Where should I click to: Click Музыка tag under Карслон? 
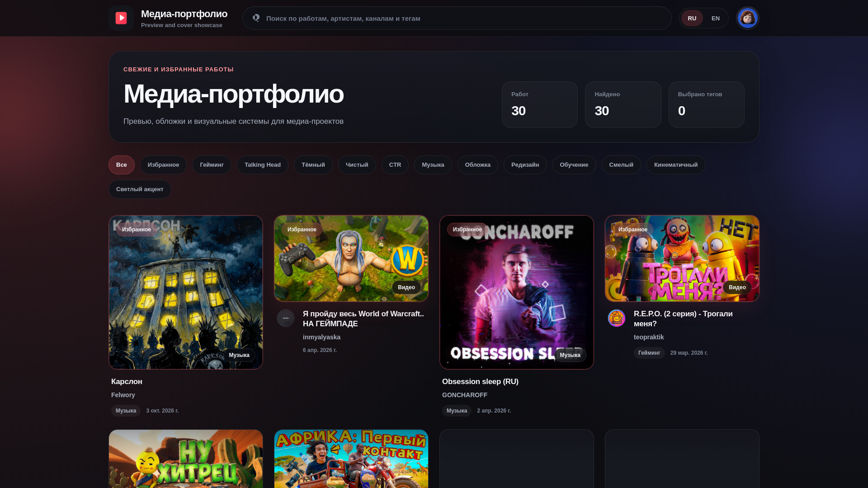pyautogui.click(x=126, y=411)
